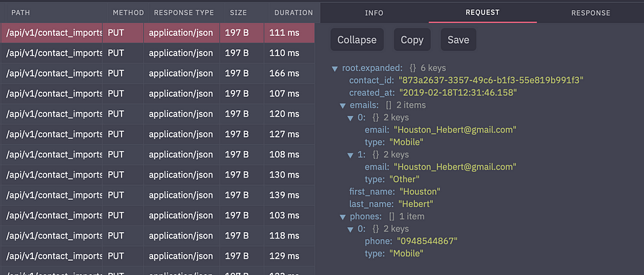The height and width of the screenshot is (275, 644).
Task: Sort by the DURATION column header
Action: pos(293,13)
